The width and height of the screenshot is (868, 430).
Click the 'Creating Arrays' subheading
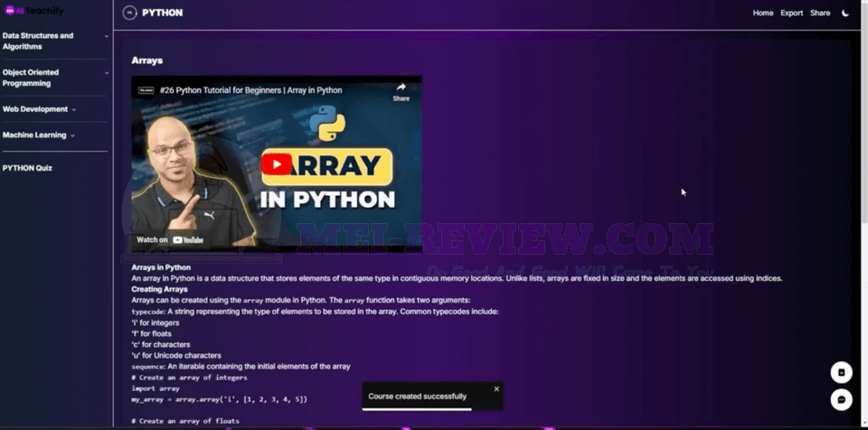pyautogui.click(x=159, y=289)
